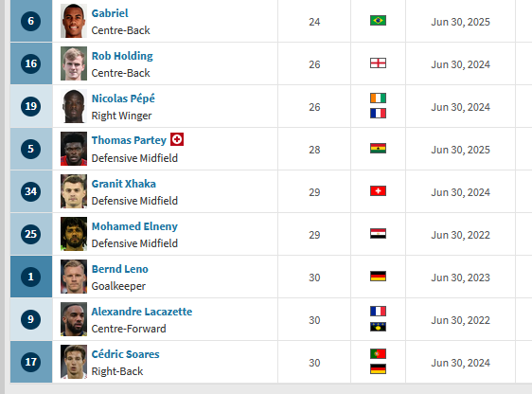
Task: Click the Ghana flag in Thomas Partey's row
Action: [378, 149]
